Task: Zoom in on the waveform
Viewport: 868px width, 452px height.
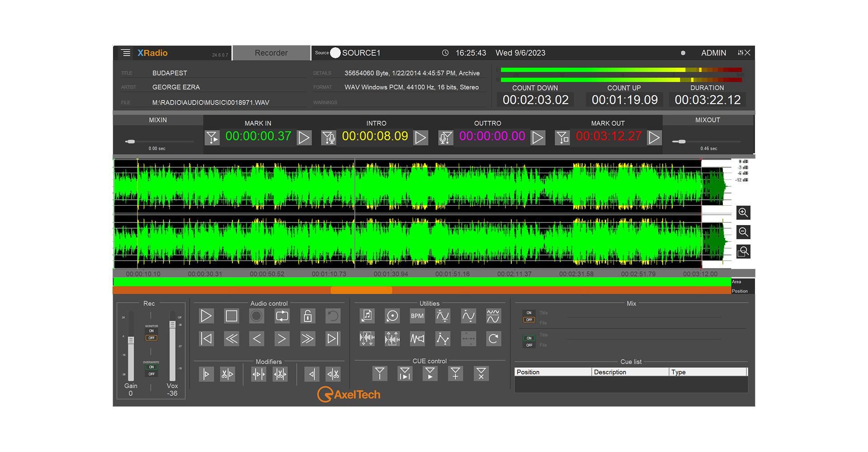Action: click(743, 212)
